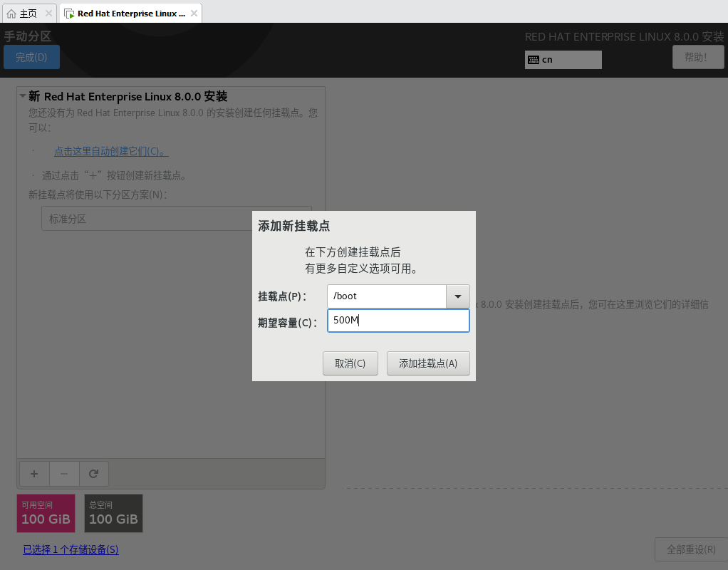Click the keyboard layout icon next to cn

click(x=534, y=60)
